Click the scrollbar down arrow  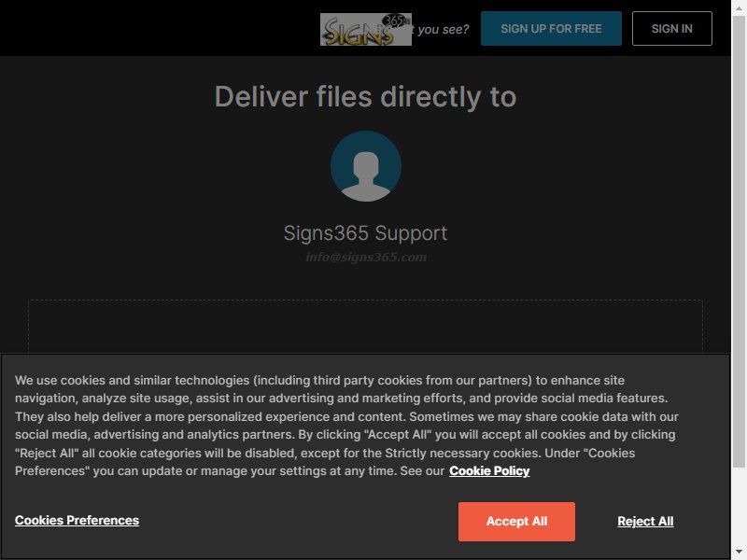point(739,553)
